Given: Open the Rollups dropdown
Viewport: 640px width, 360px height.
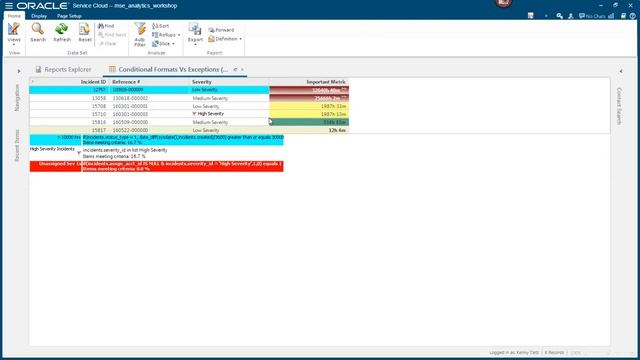Looking at the screenshot, I should click(x=166, y=35).
